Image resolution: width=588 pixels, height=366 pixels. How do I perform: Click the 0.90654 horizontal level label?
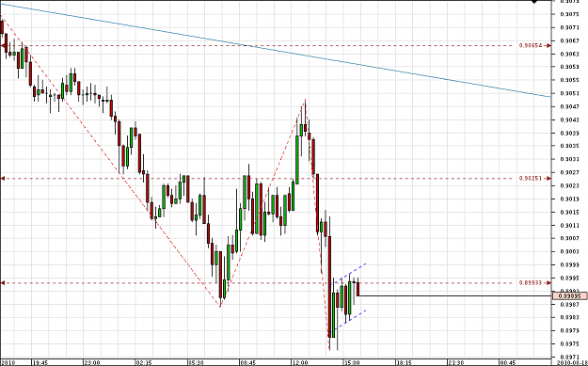531,45
